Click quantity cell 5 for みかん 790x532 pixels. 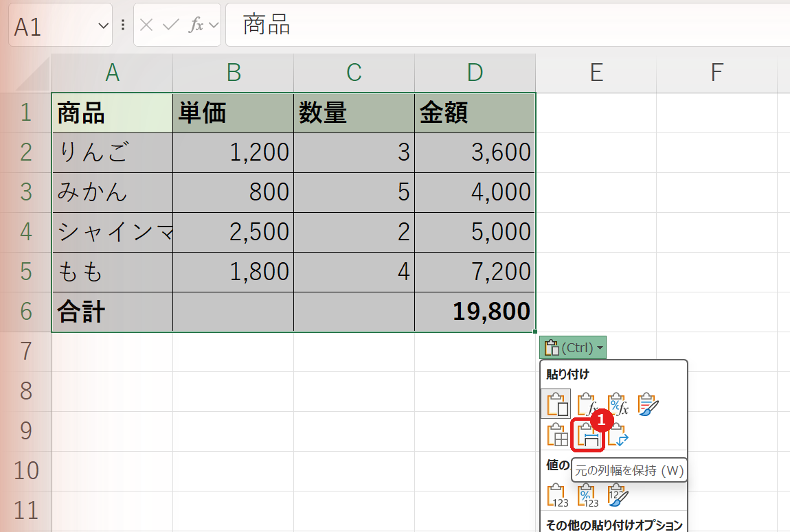tap(354, 192)
